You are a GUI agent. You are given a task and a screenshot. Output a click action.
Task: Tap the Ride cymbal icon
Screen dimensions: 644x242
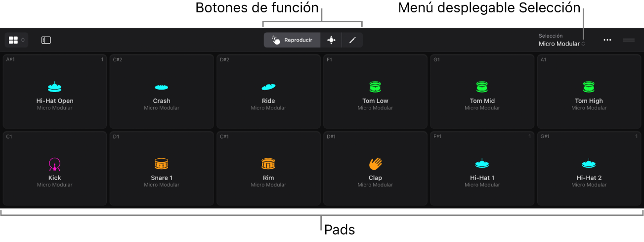click(268, 87)
